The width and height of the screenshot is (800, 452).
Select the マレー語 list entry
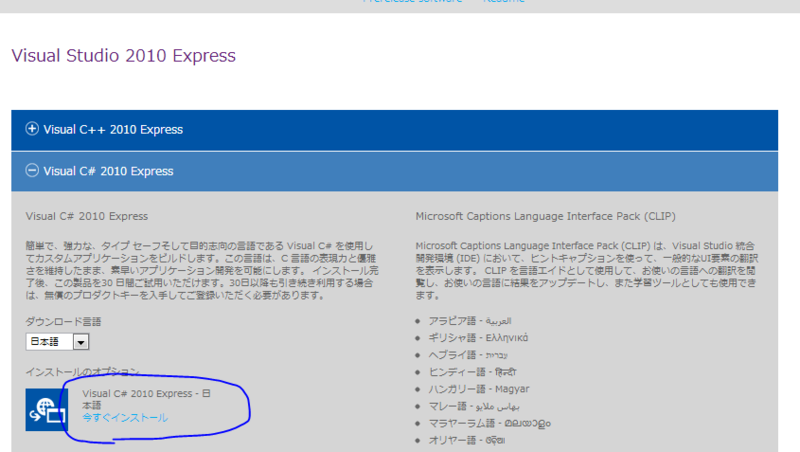(474, 406)
